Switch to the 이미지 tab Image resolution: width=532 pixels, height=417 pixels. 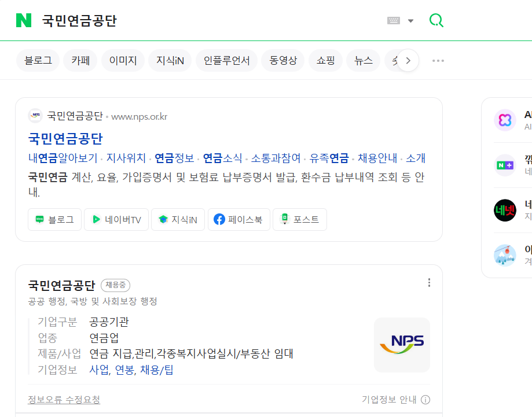123,60
